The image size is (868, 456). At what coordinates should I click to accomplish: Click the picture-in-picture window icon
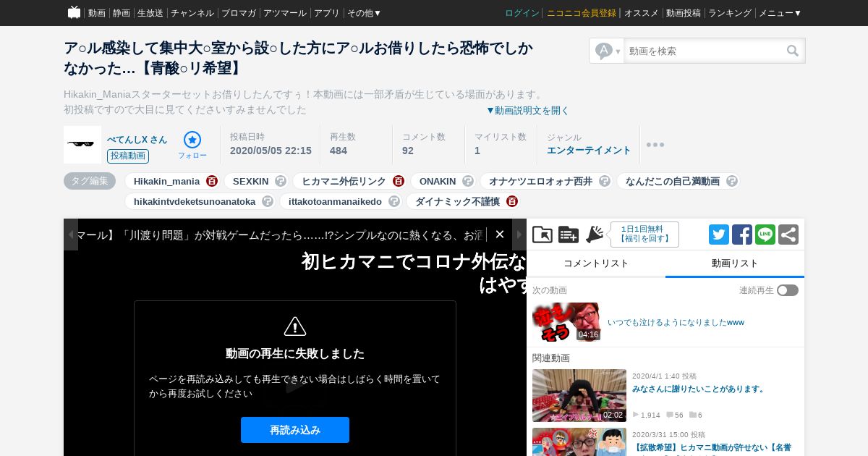(x=542, y=235)
